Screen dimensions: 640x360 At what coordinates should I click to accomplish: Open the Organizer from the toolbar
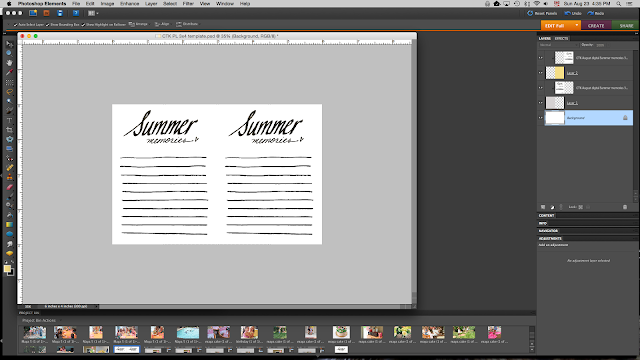coord(33,13)
